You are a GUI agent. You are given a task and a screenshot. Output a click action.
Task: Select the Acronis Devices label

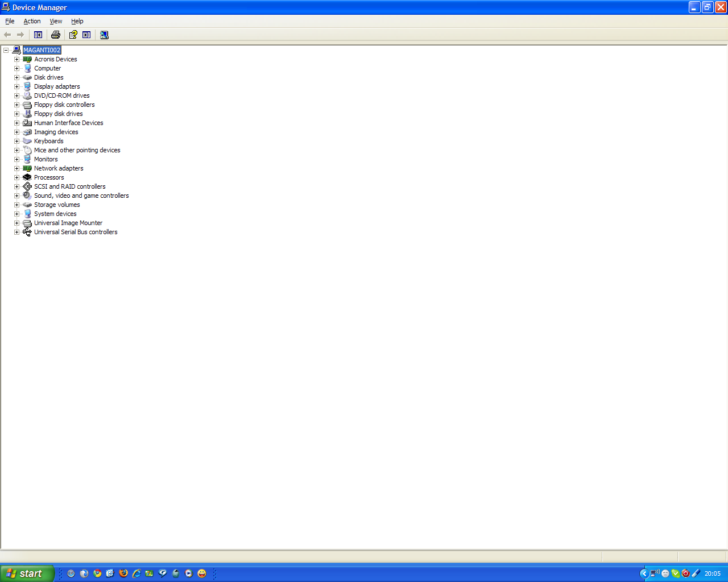[x=56, y=59]
